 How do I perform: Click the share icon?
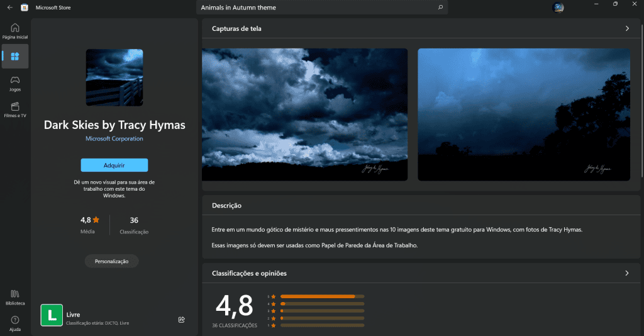(x=182, y=320)
